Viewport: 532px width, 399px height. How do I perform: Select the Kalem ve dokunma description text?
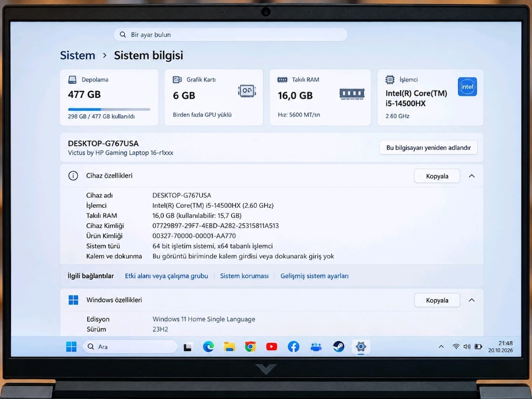pos(243,256)
